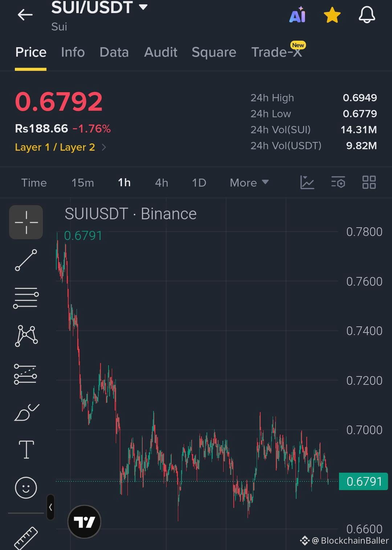This screenshot has height=550, width=392.
Task: Open chart settings icon
Action: click(x=338, y=182)
